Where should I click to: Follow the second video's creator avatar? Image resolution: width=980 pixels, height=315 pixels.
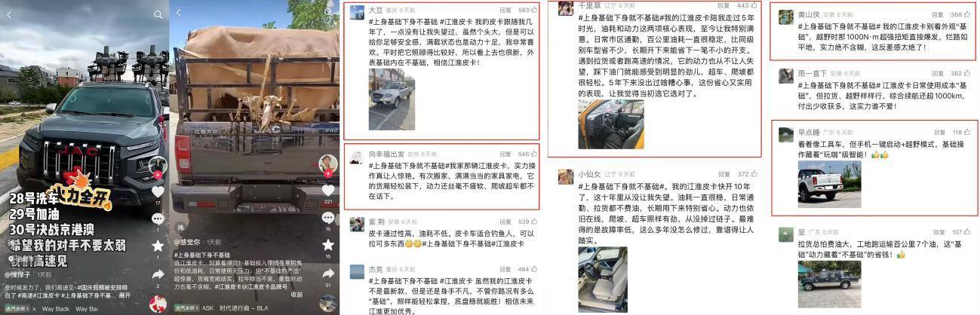tap(328, 174)
